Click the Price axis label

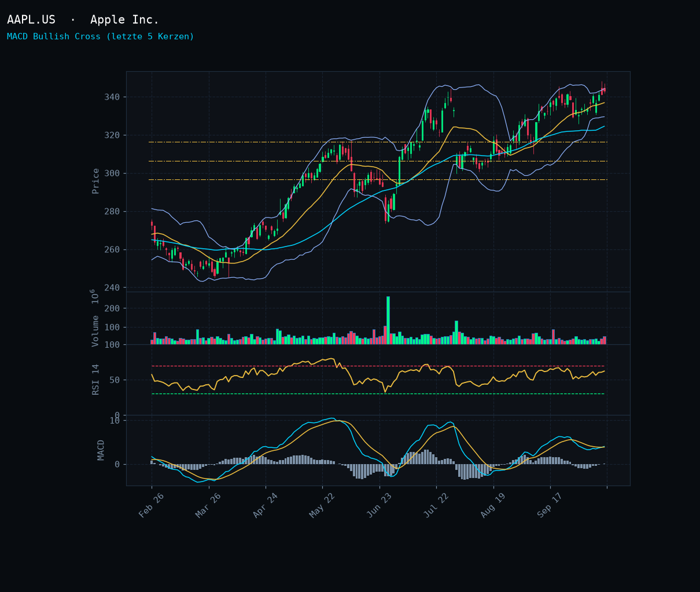point(96,181)
